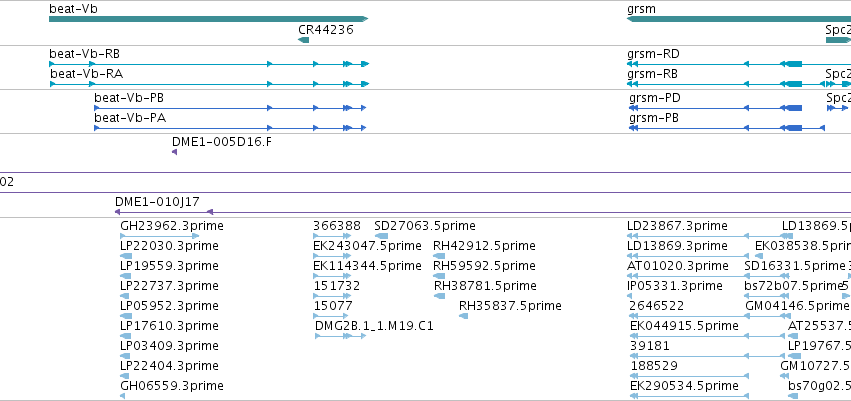The width and height of the screenshot is (851, 401).
Task: Click the GH23962.3prime EST glyph
Action: pyautogui.click(x=160, y=235)
